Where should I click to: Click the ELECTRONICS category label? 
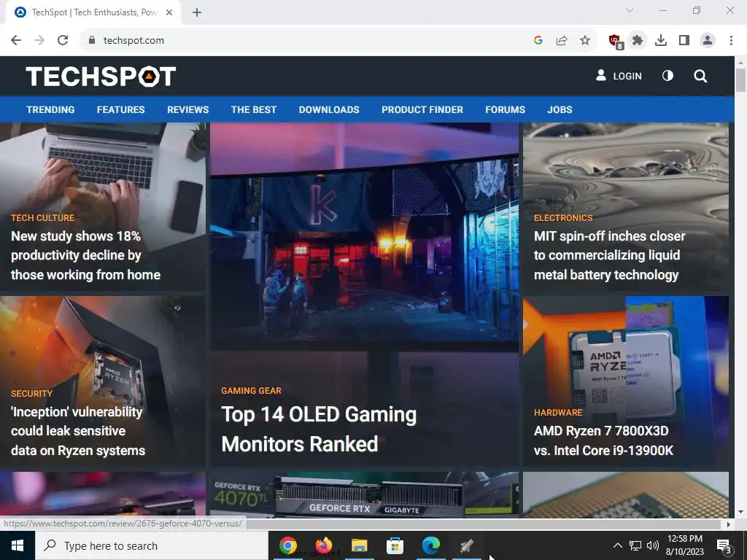point(563,217)
